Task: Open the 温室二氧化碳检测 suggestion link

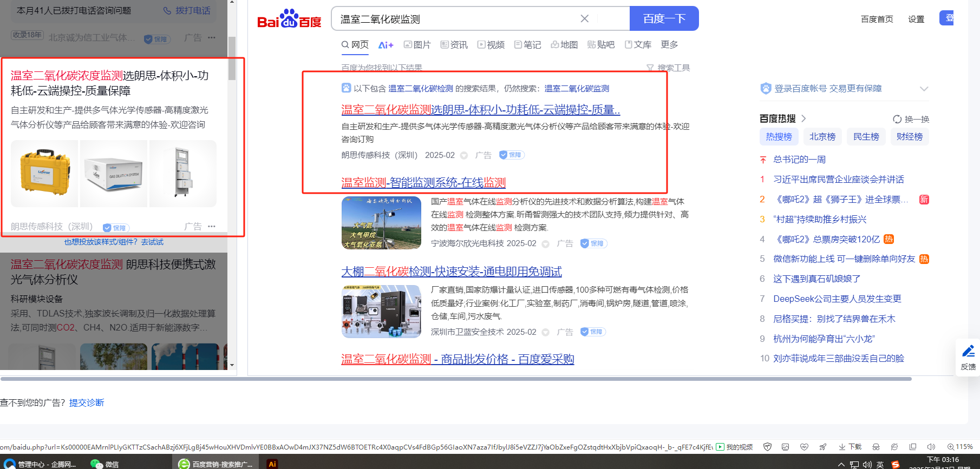Action: click(421, 88)
